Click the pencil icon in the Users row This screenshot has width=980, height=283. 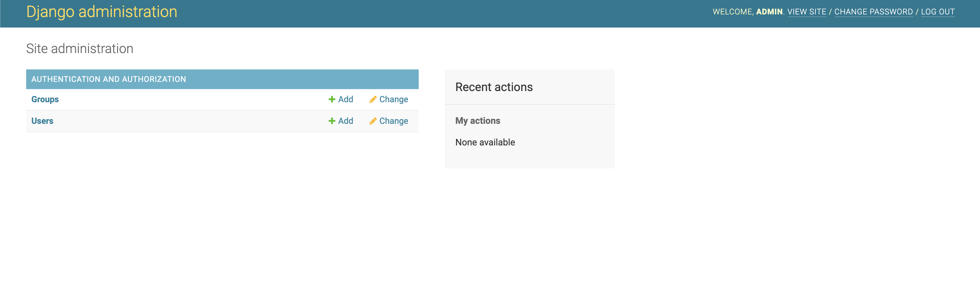click(373, 121)
